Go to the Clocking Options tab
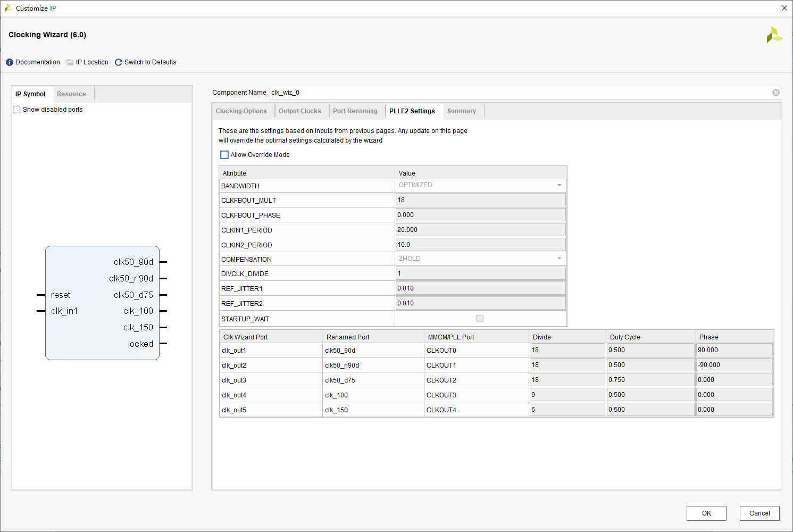This screenshot has height=532, width=793. coord(241,111)
